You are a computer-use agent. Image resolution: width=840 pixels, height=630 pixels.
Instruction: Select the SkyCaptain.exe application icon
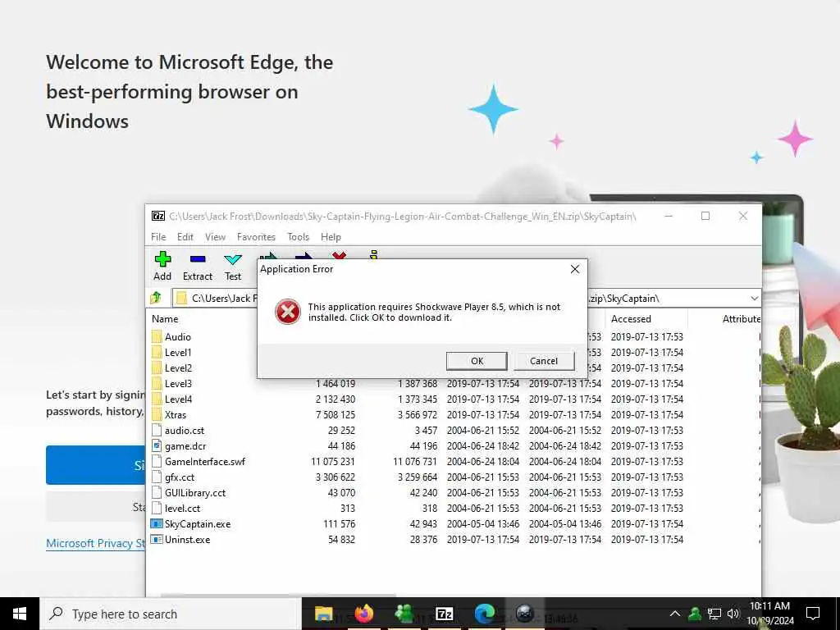[x=157, y=523]
